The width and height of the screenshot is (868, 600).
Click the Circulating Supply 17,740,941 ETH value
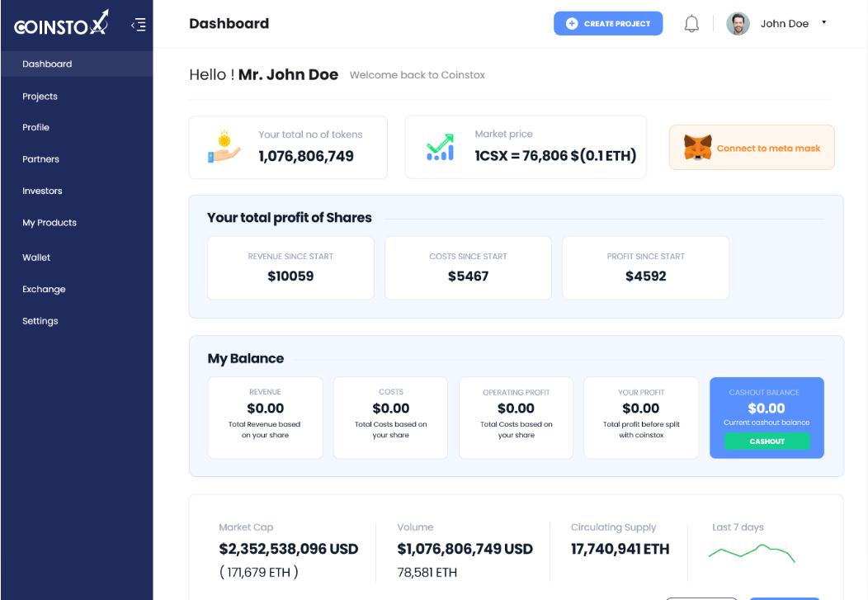[x=620, y=549]
